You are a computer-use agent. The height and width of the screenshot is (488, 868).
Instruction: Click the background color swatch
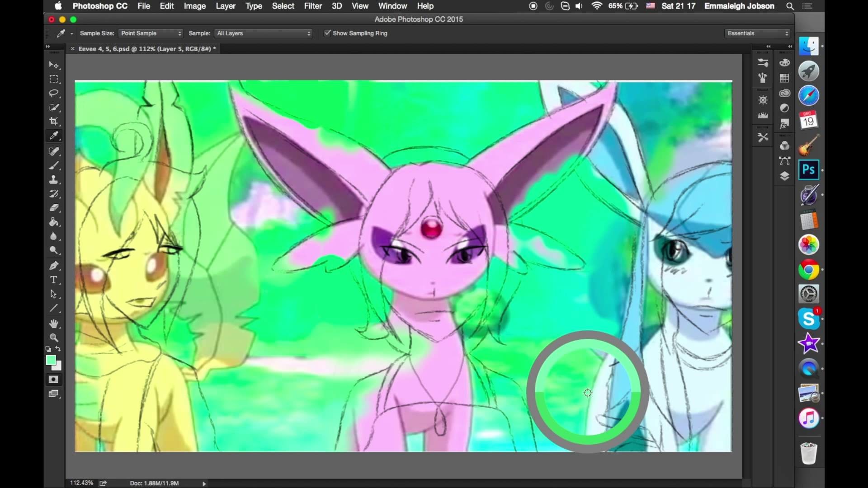click(58, 366)
